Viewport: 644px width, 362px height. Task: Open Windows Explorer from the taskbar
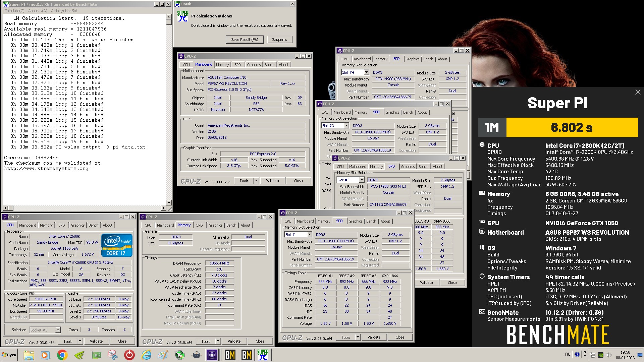click(x=29, y=355)
